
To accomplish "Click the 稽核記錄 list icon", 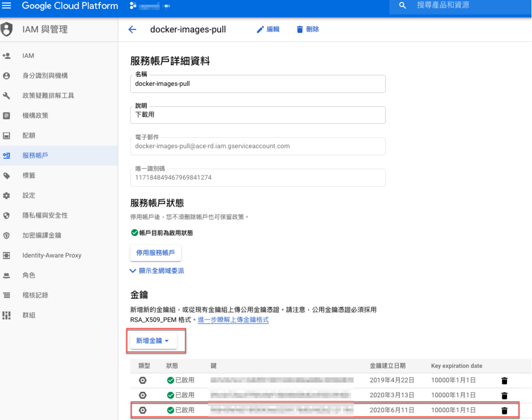I will click(x=6, y=295).
